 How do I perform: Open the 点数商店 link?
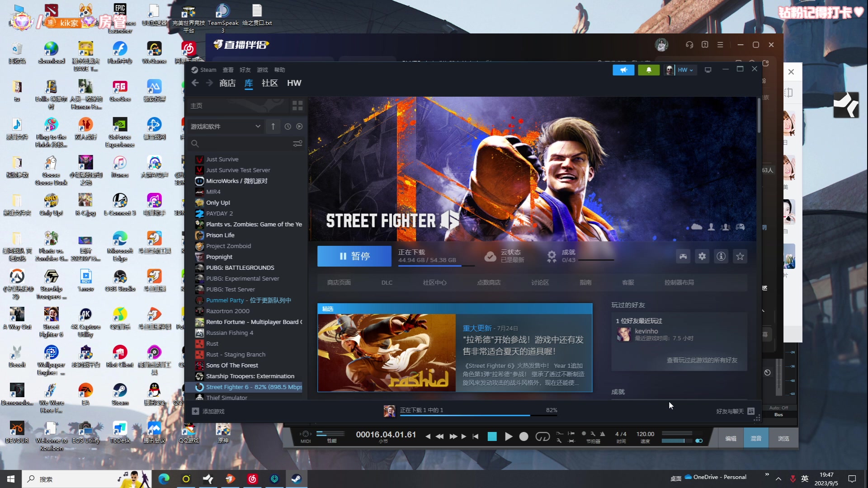[x=489, y=283]
